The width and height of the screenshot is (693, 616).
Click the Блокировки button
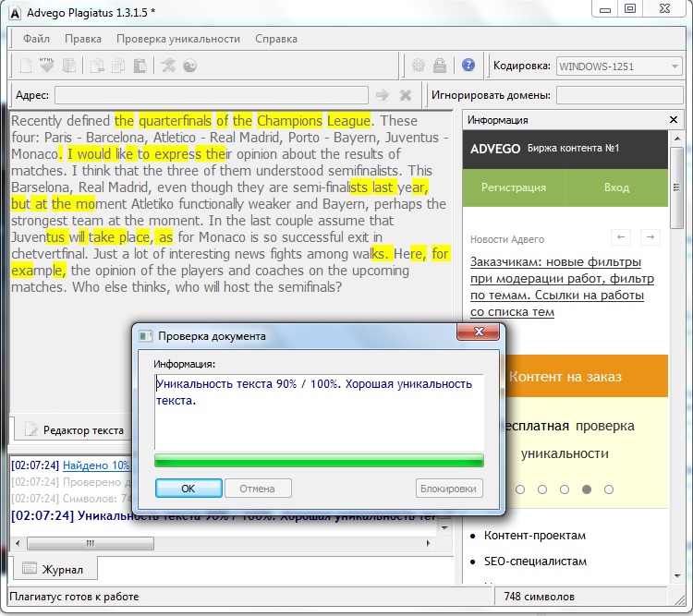tap(448, 489)
